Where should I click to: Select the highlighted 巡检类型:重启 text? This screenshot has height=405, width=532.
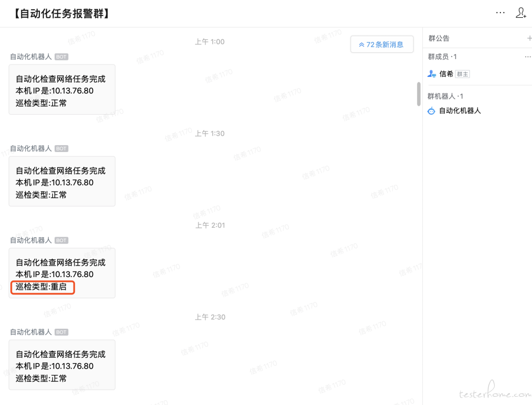click(42, 287)
